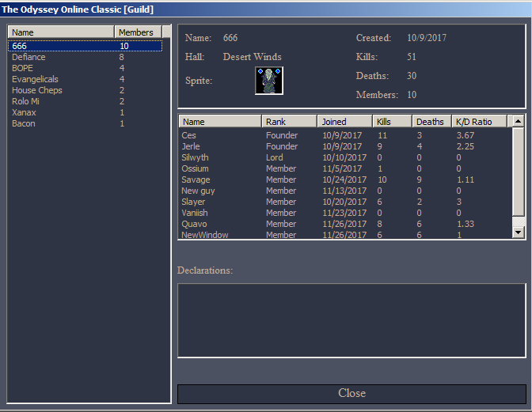Image resolution: width=532 pixels, height=412 pixels.
Task: Select member Quavo in roster
Action: 194,225
